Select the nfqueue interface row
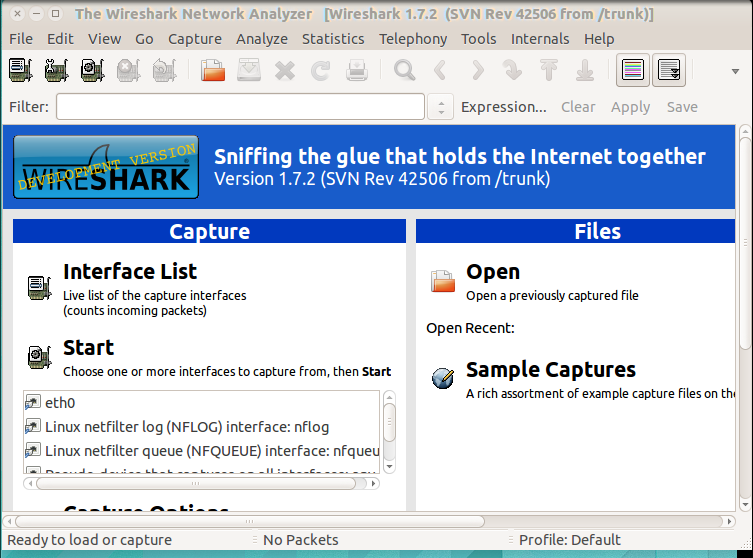 point(201,450)
